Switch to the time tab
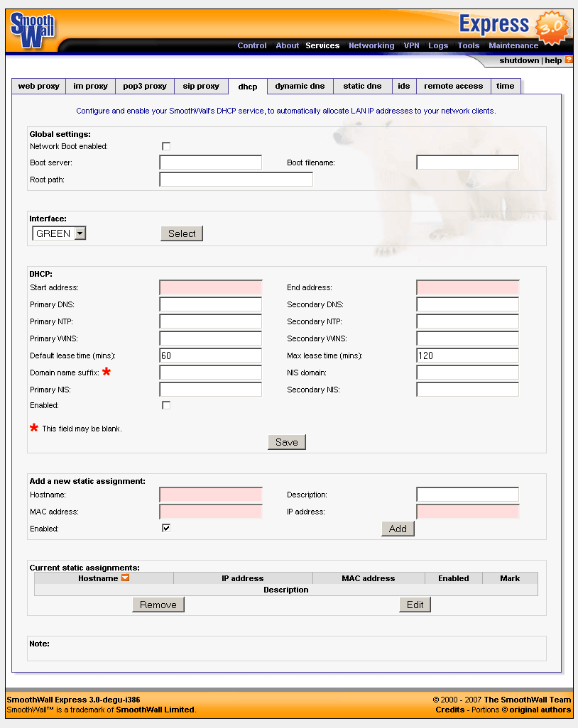The width and height of the screenshot is (578, 728). (506, 86)
